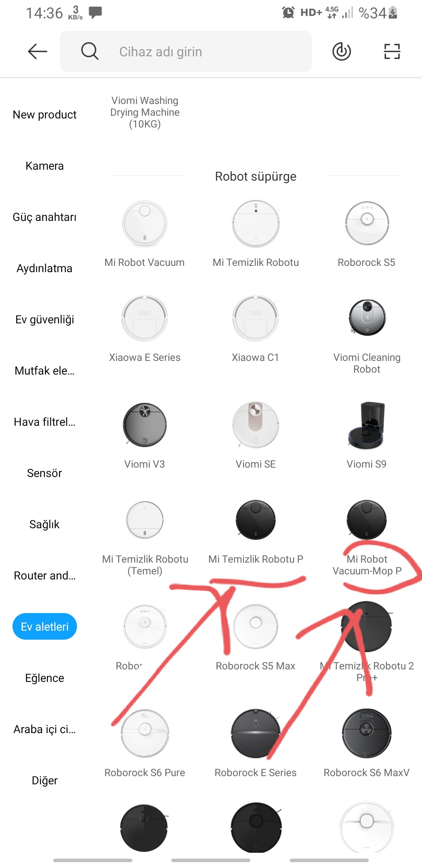The image size is (422, 868).
Task: Pick the Mi Robot Vacuum-Mop P icon
Action: (367, 520)
